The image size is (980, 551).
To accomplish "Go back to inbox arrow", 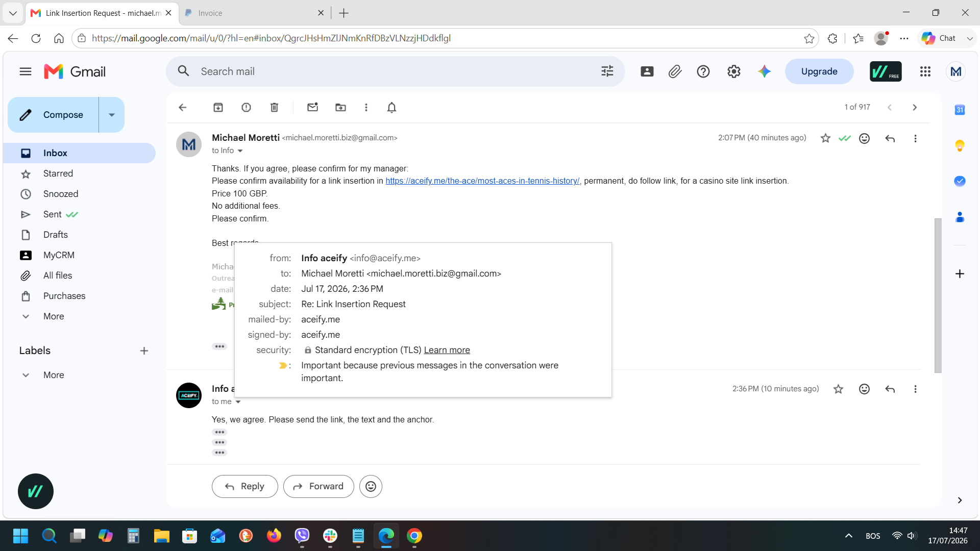I will coord(183,107).
